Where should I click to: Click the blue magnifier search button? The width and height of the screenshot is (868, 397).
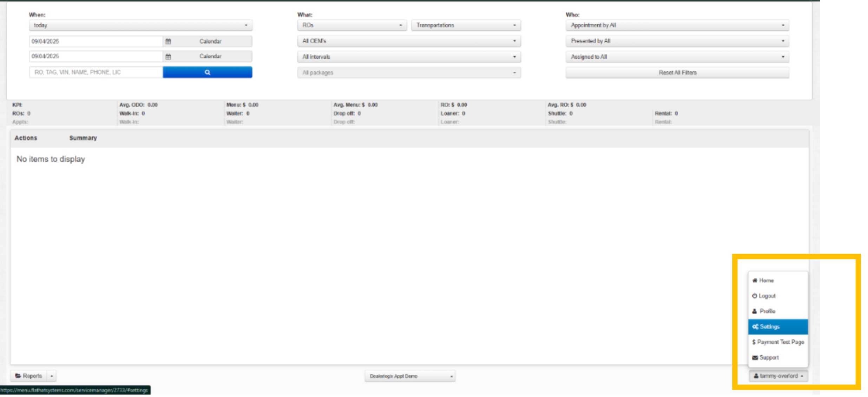pos(207,72)
